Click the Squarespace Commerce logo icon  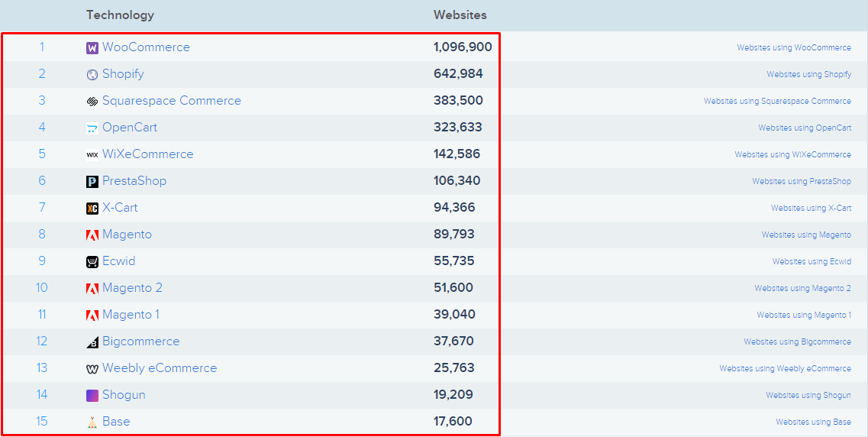coord(92,102)
